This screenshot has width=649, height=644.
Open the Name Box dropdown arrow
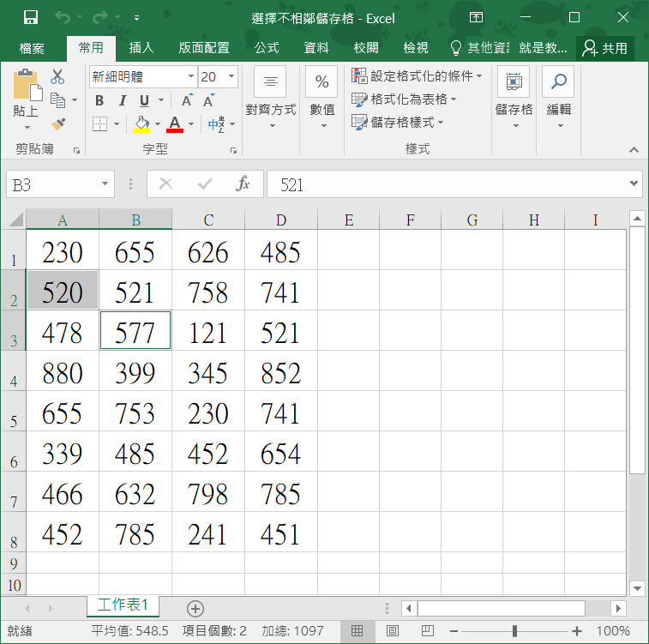pos(105,184)
